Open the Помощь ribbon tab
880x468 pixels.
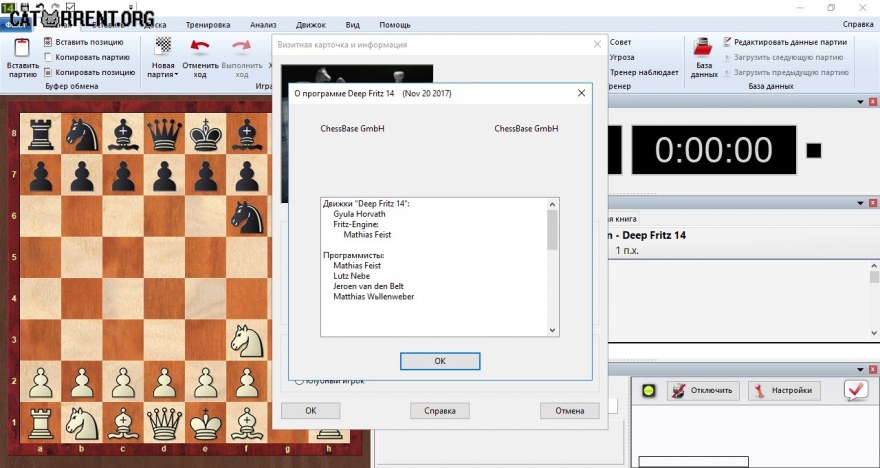395,25
